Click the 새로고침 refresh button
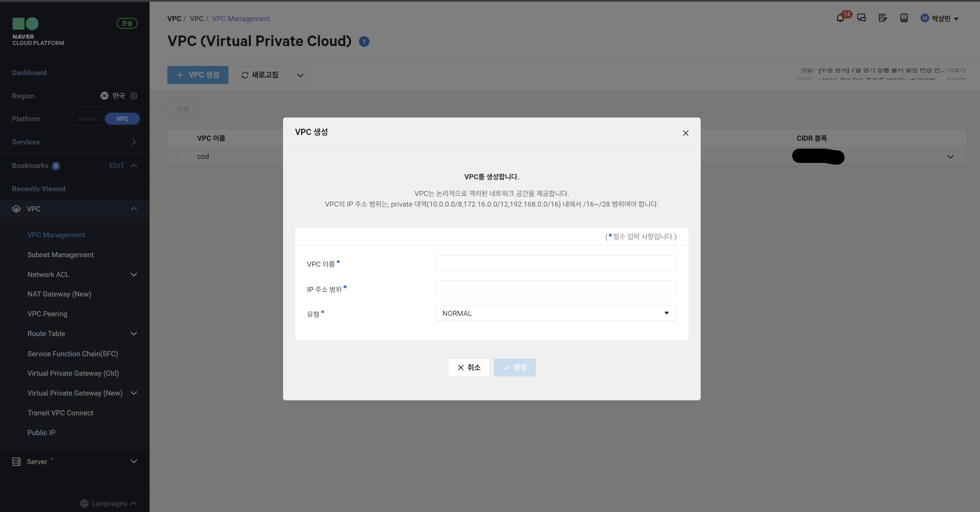Image resolution: width=980 pixels, height=512 pixels. click(x=260, y=75)
